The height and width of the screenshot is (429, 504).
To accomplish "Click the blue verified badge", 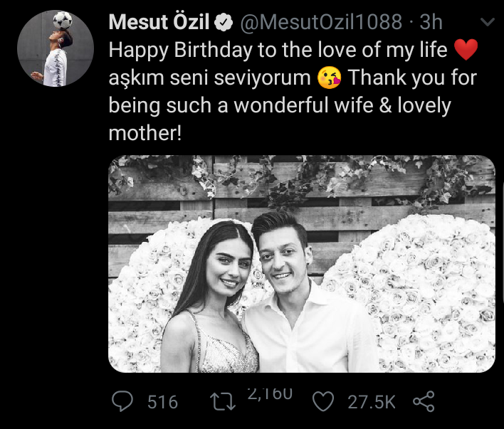I will 224,23.
